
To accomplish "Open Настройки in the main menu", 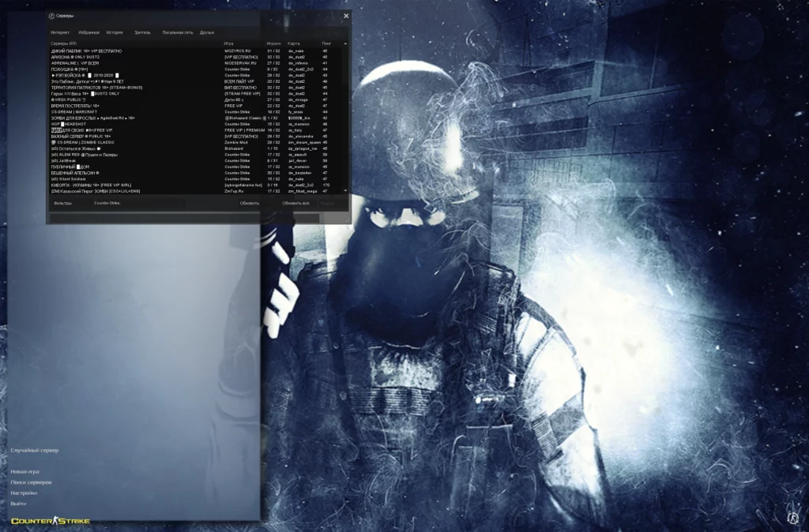I will [x=24, y=493].
